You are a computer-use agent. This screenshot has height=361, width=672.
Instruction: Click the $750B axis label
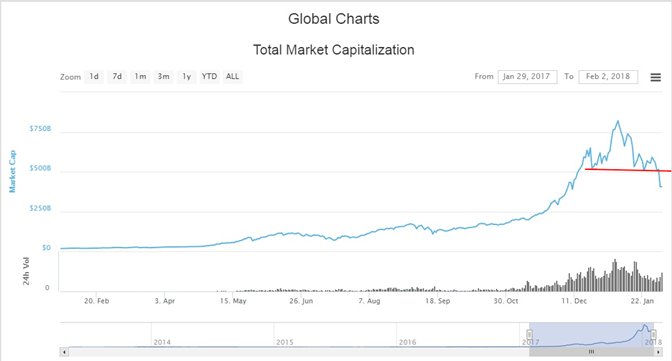(40, 129)
